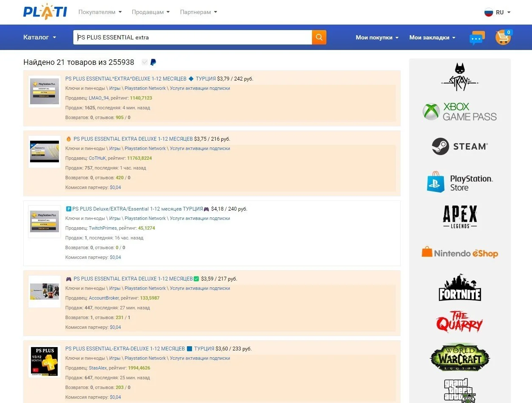Expand the Мои покупки dropdown
This screenshot has width=532, height=403.
(x=377, y=37)
